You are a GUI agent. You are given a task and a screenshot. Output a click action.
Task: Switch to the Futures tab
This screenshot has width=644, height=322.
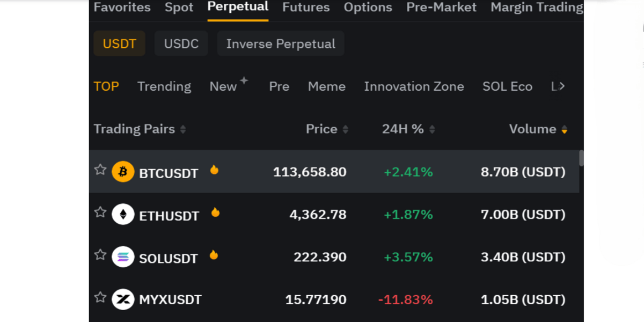coord(306,8)
